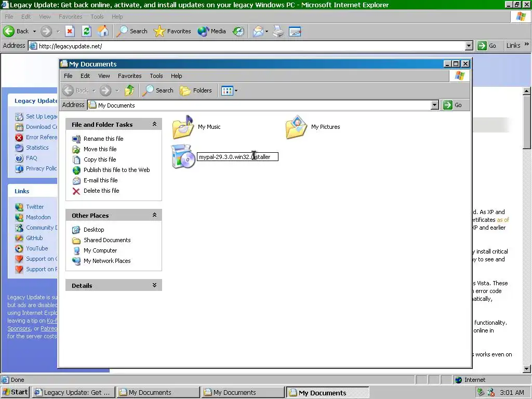Click Copy this file task
The height and width of the screenshot is (399, 532).
(x=100, y=159)
